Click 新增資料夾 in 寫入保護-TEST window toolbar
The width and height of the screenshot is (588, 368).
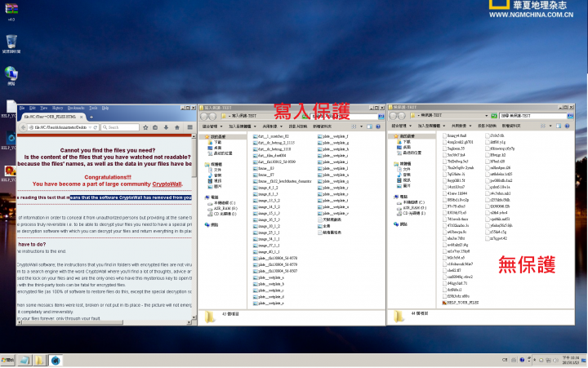point(322,126)
